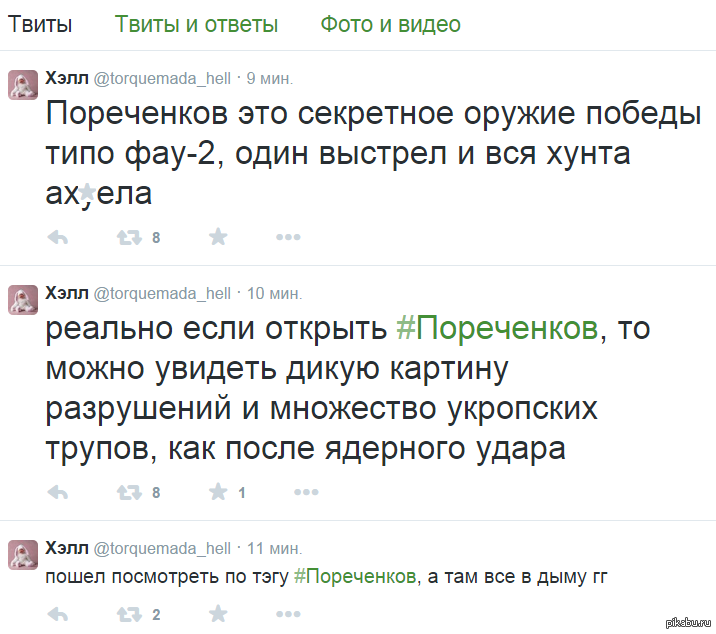The width and height of the screenshot is (716, 634).
Task: Star the 11 мин. tweet as favorite
Action: pos(218,613)
